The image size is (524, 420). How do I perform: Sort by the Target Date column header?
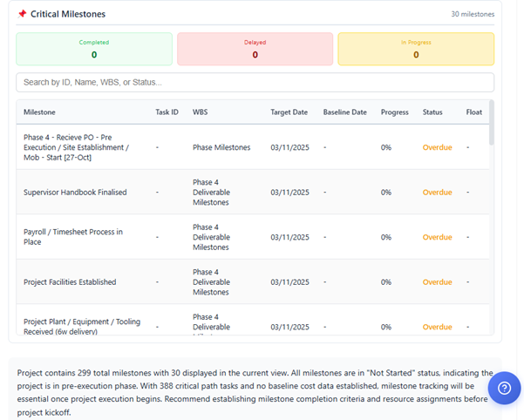click(x=289, y=112)
